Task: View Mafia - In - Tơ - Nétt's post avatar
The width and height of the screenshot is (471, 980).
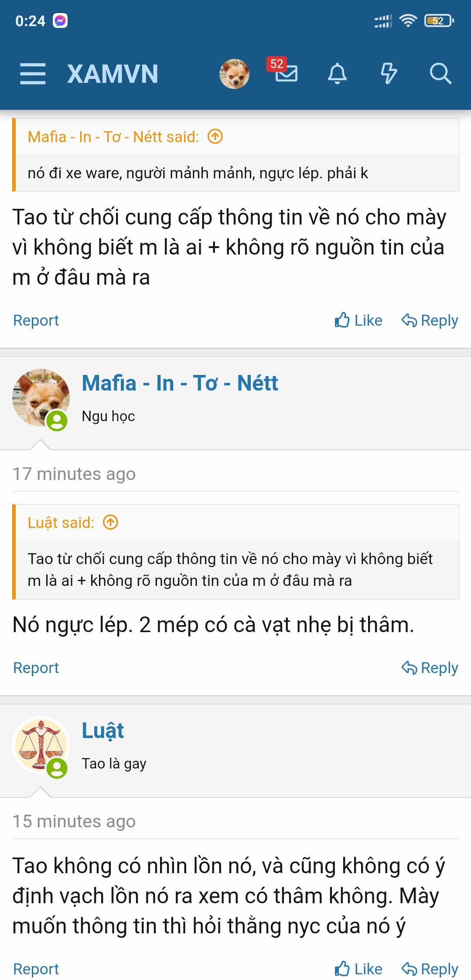Action: pyautogui.click(x=41, y=398)
